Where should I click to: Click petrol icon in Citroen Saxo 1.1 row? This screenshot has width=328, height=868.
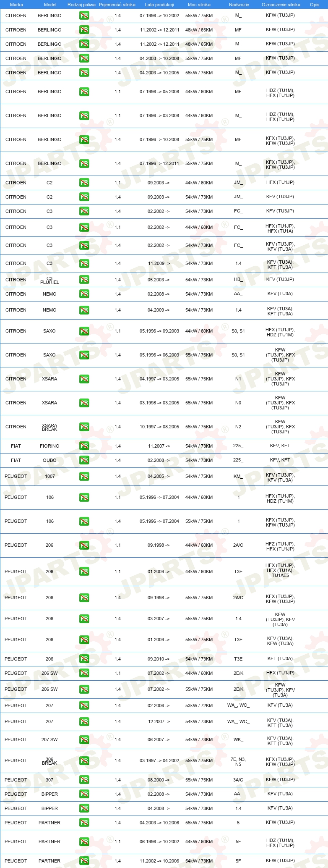click(x=84, y=331)
